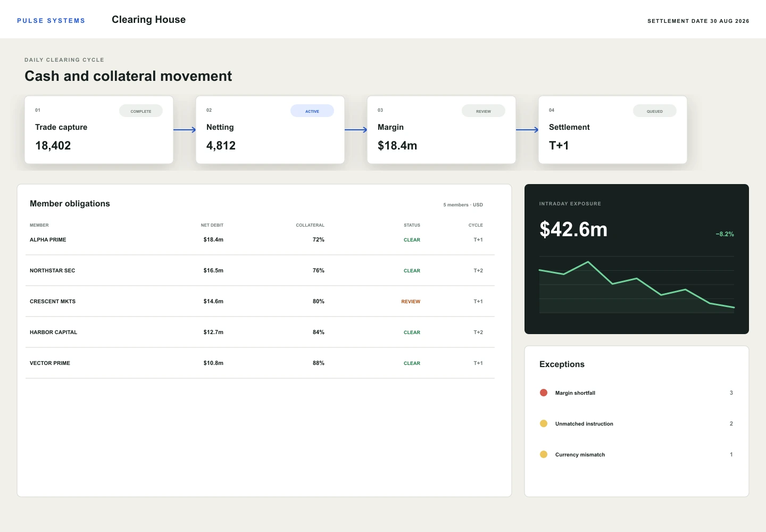Click the −8.2% exposure change
The width and height of the screenshot is (766, 532).
tap(725, 234)
